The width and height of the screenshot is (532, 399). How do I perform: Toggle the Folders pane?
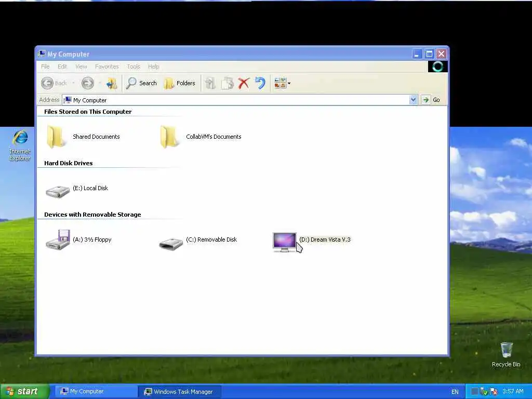(180, 83)
